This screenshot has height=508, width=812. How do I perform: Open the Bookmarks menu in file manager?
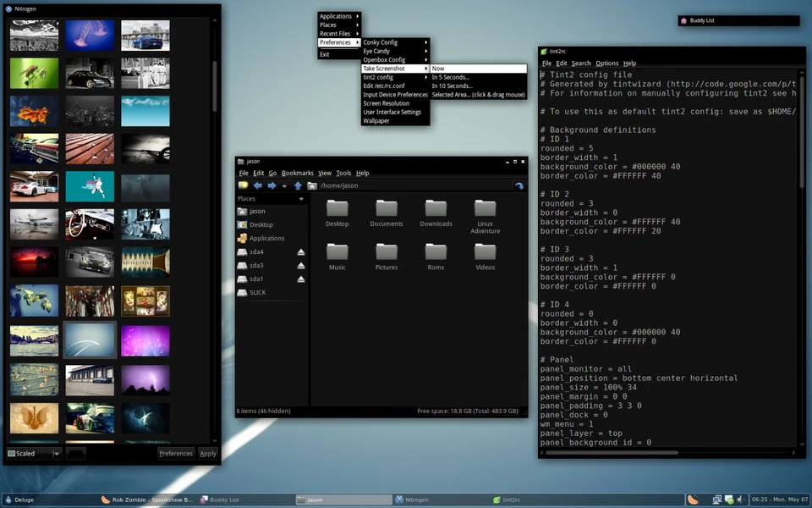pyautogui.click(x=297, y=173)
